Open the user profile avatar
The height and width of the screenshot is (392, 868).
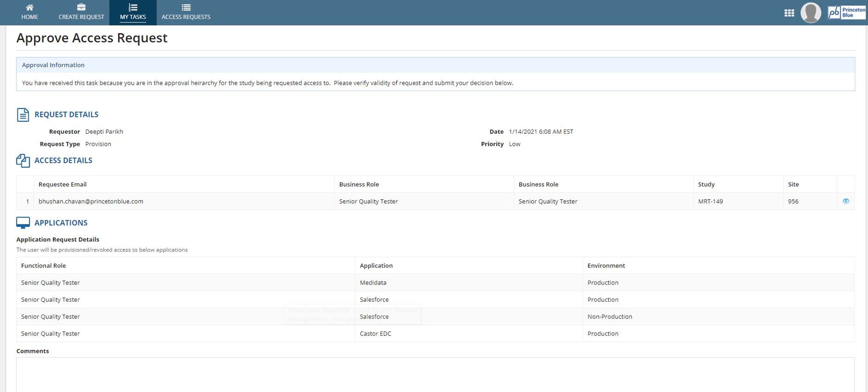[811, 12]
